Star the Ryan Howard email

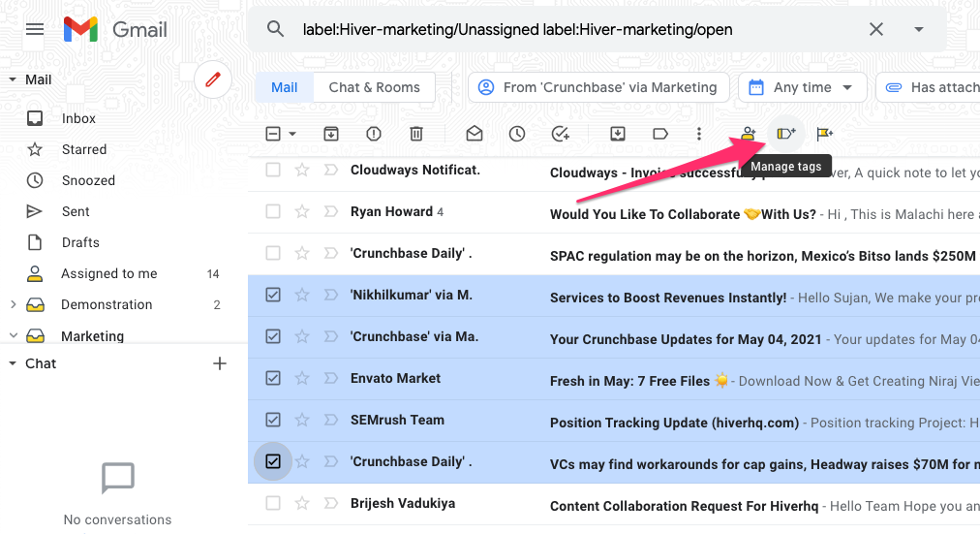302,211
